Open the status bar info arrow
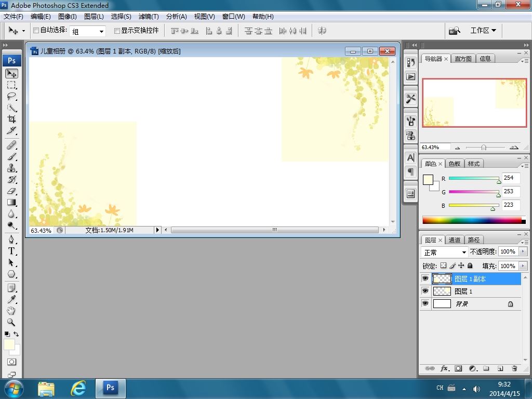 [157, 230]
